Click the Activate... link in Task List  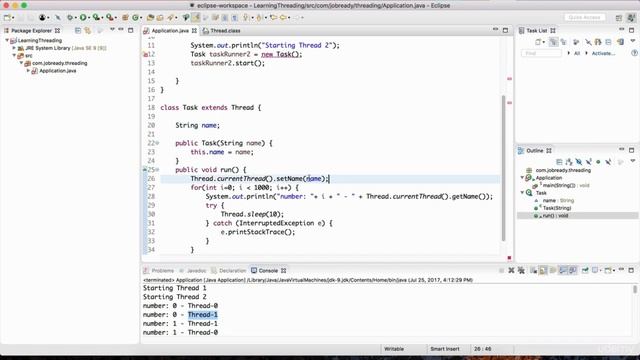(x=603, y=53)
